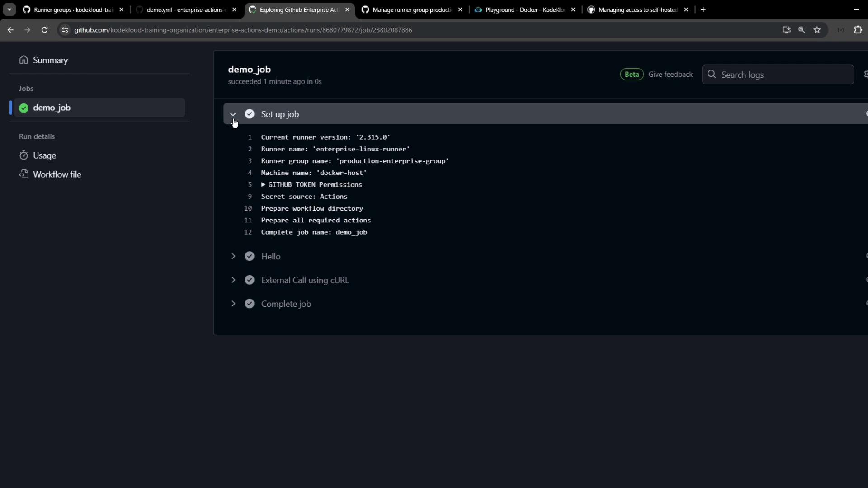Screen dimensions: 868x488
Task: Switch to Runner groups browser tab
Action: (72, 9)
